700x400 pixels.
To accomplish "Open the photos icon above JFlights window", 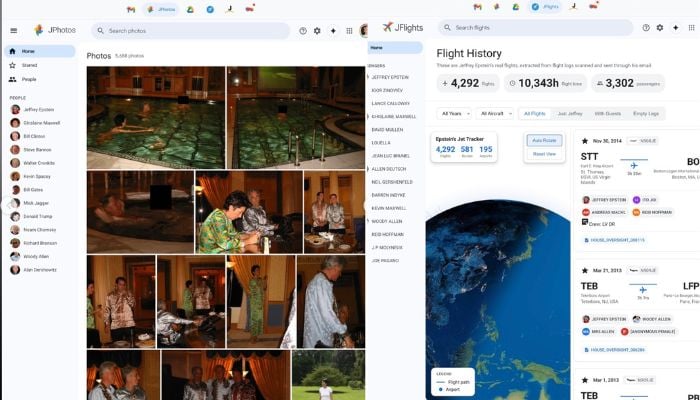I will pyautogui.click(x=496, y=7).
